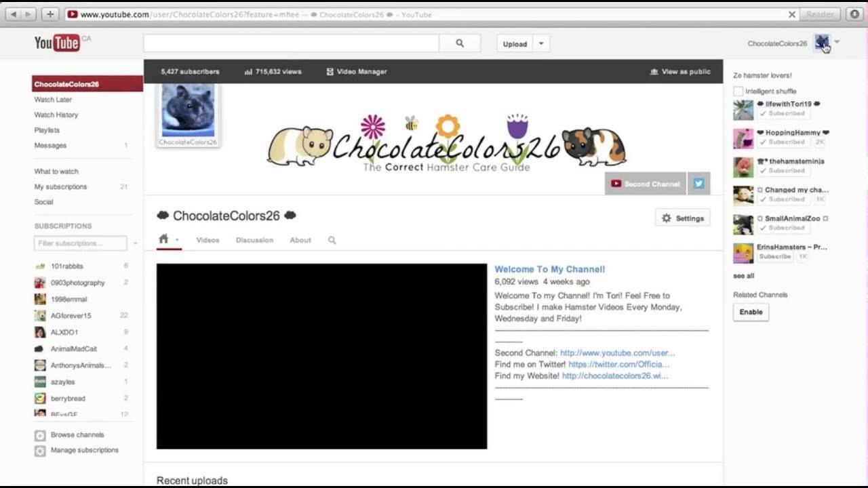Viewport: 868px width, 488px height.
Task: Open the thehamsterninja featured channel avatar
Action: click(x=743, y=167)
